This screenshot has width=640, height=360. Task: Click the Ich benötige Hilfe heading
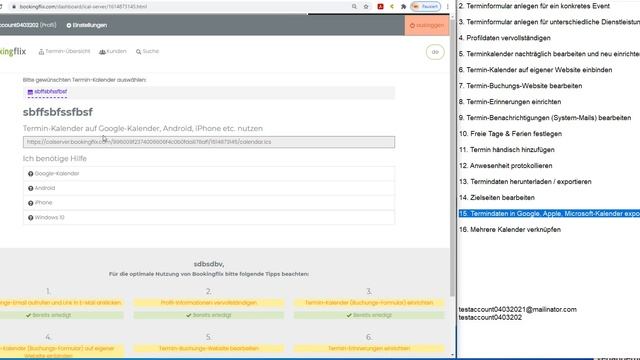point(55,158)
